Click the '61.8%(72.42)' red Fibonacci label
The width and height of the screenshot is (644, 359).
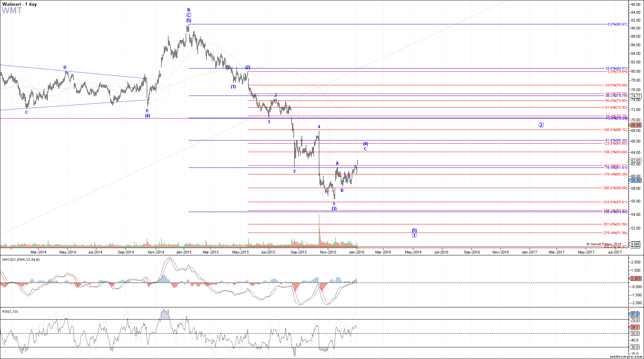click(616, 108)
